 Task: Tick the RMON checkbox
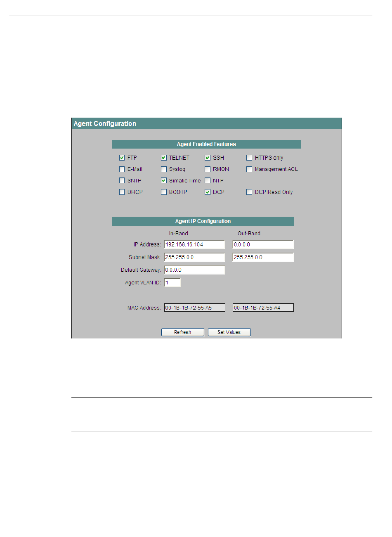click(x=208, y=169)
